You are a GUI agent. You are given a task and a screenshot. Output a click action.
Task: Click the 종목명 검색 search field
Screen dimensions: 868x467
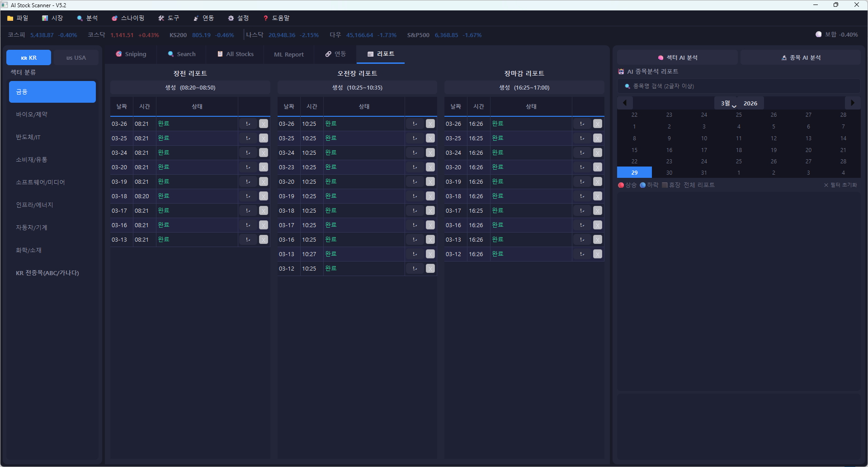click(x=739, y=86)
